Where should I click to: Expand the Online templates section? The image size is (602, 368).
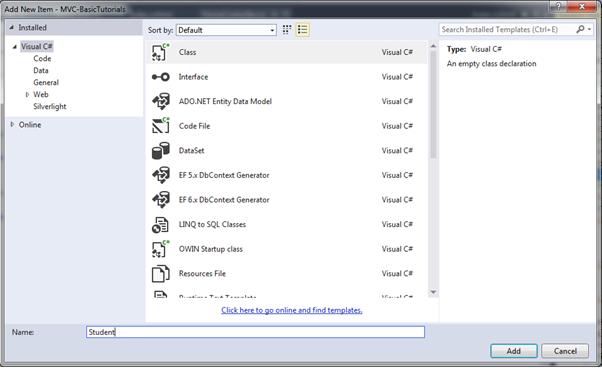click(12, 124)
